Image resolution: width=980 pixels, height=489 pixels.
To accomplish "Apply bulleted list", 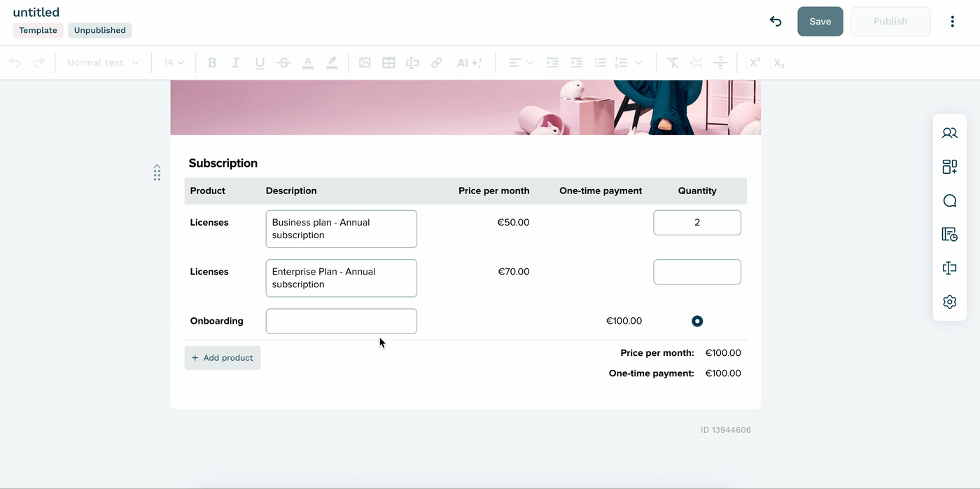I will [x=600, y=62].
